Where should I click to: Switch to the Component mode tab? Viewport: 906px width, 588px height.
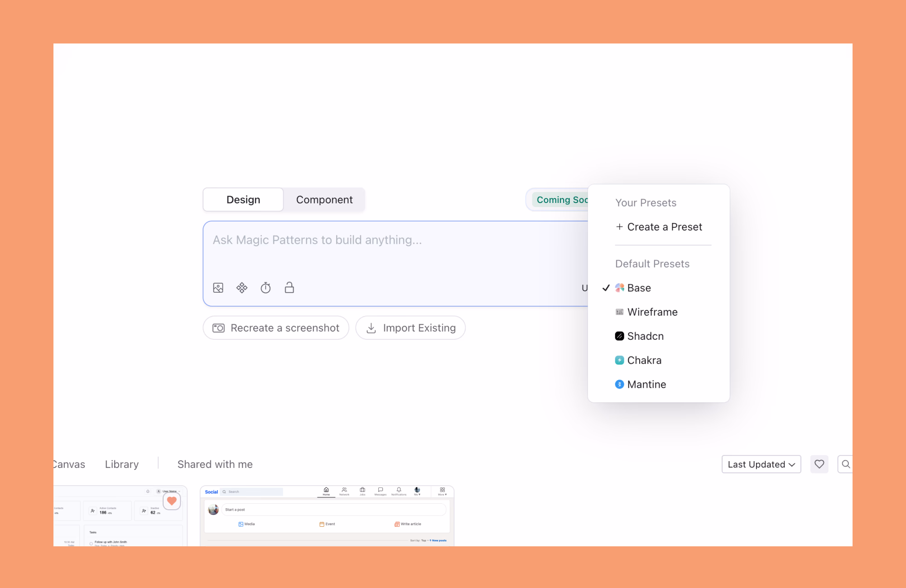(x=324, y=200)
